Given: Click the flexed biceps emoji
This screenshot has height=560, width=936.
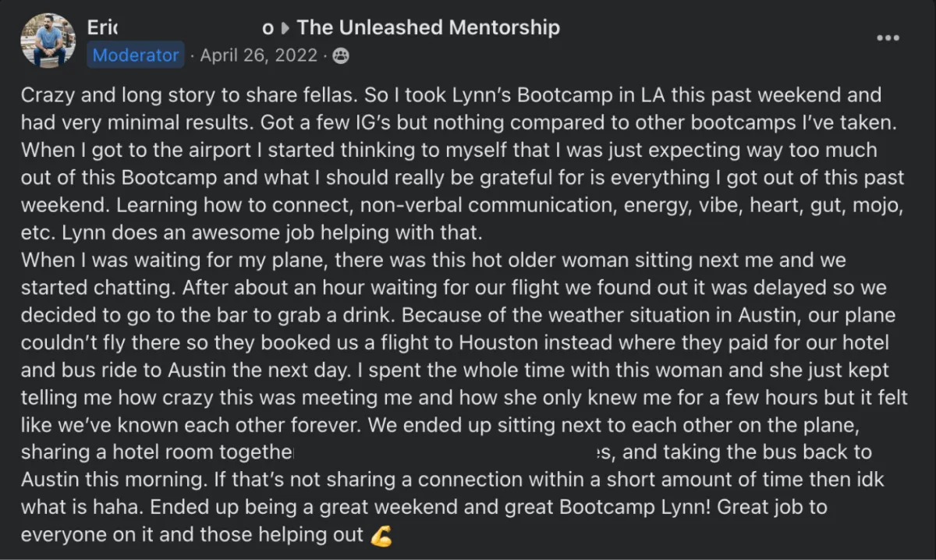Looking at the screenshot, I should click(381, 535).
